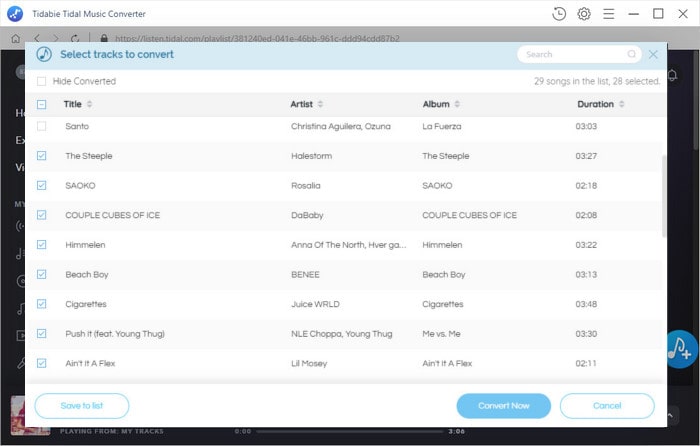Select Halestorm artist cell
The image size is (700, 446).
311,156
